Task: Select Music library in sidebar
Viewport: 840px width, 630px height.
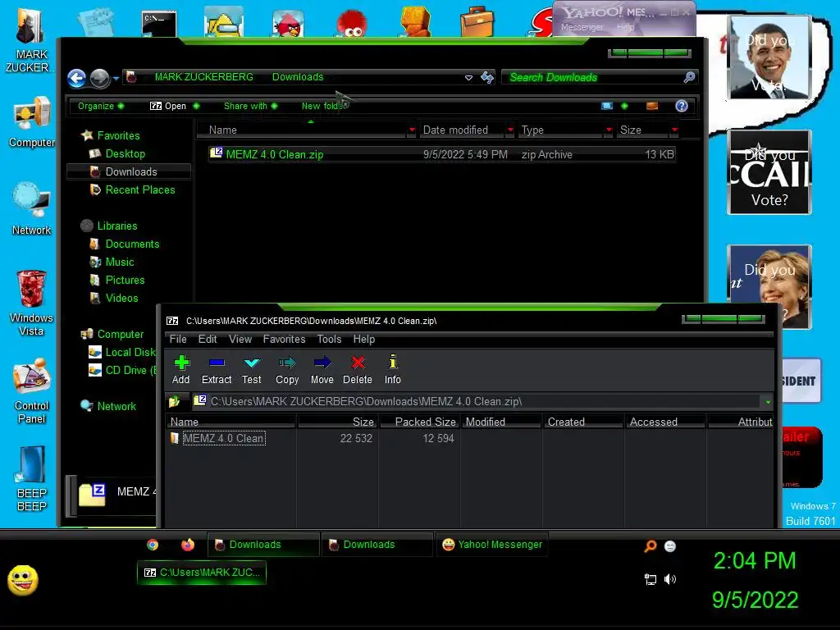Action: click(x=120, y=262)
